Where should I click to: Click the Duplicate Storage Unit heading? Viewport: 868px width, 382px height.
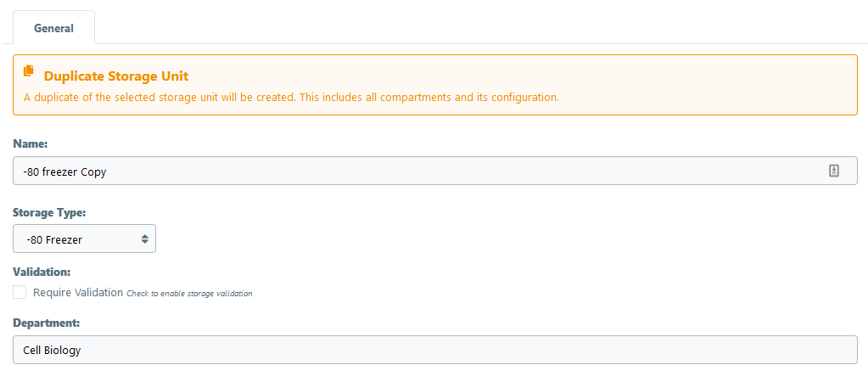(x=116, y=76)
